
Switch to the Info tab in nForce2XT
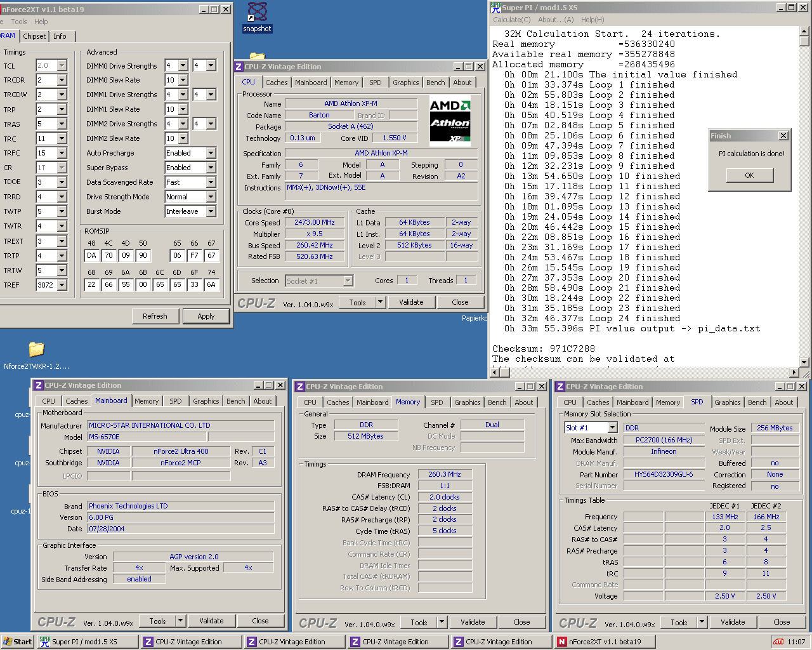pyautogui.click(x=60, y=36)
